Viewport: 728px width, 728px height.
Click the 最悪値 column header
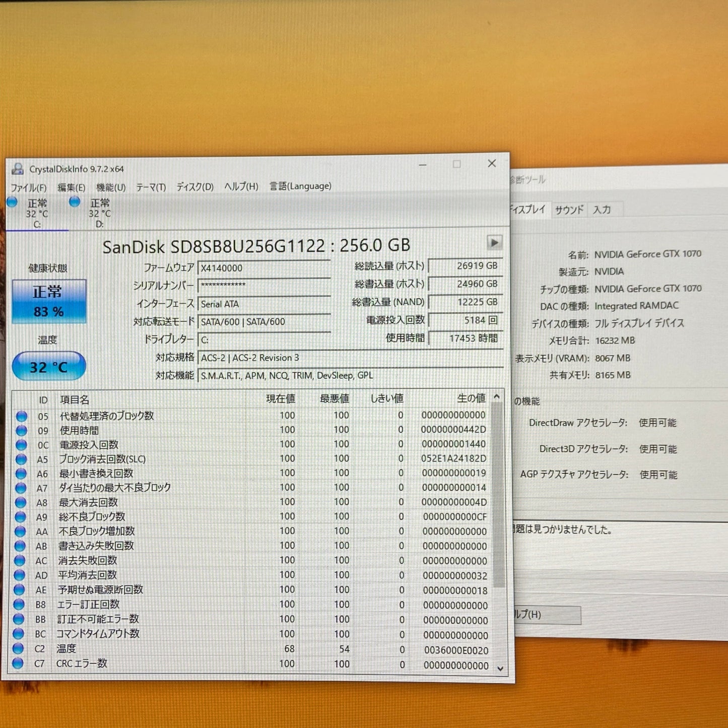pos(335,399)
